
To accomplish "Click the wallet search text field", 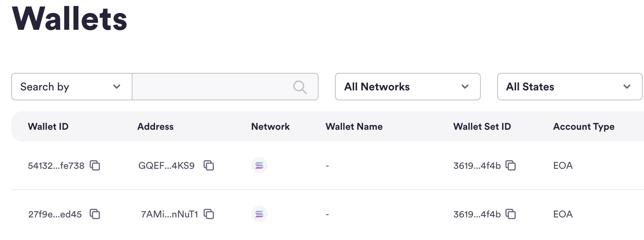I will [212, 87].
